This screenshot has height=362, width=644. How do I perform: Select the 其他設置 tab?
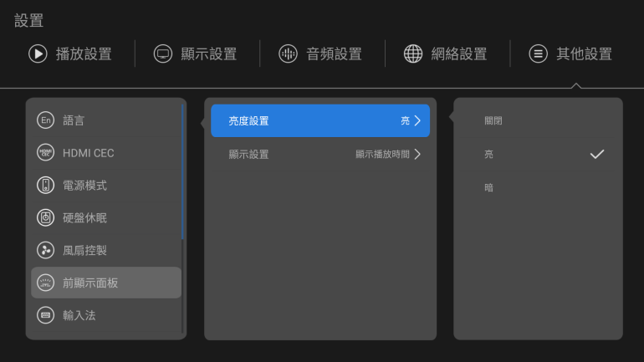point(570,54)
